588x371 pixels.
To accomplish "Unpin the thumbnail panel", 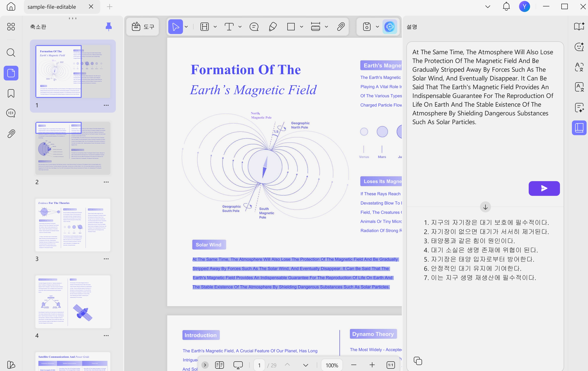I will point(109,26).
